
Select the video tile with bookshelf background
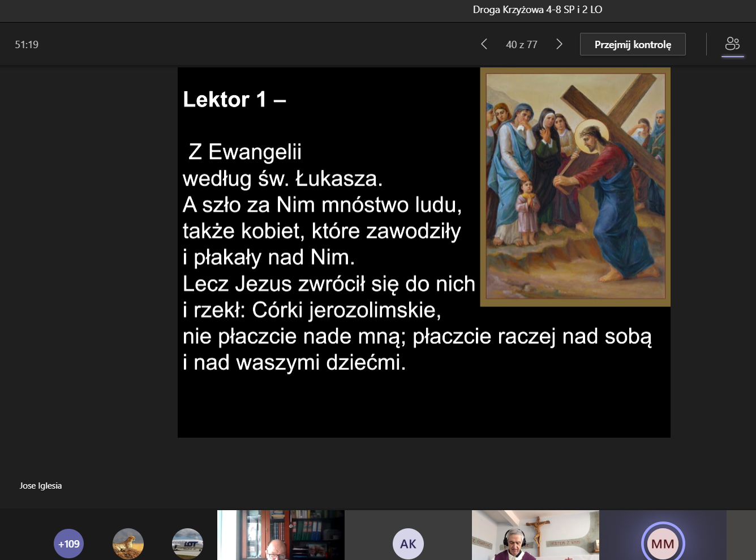[281, 535]
